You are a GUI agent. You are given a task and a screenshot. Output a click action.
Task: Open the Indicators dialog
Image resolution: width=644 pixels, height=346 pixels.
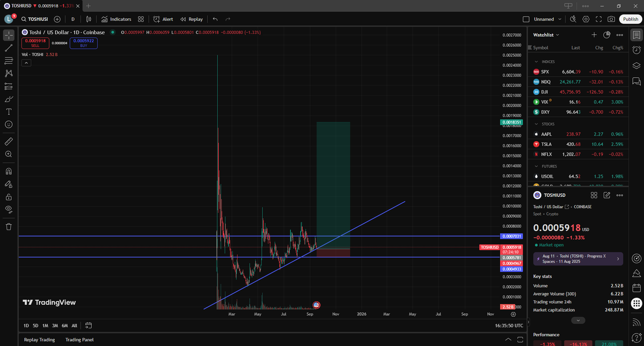click(x=116, y=19)
